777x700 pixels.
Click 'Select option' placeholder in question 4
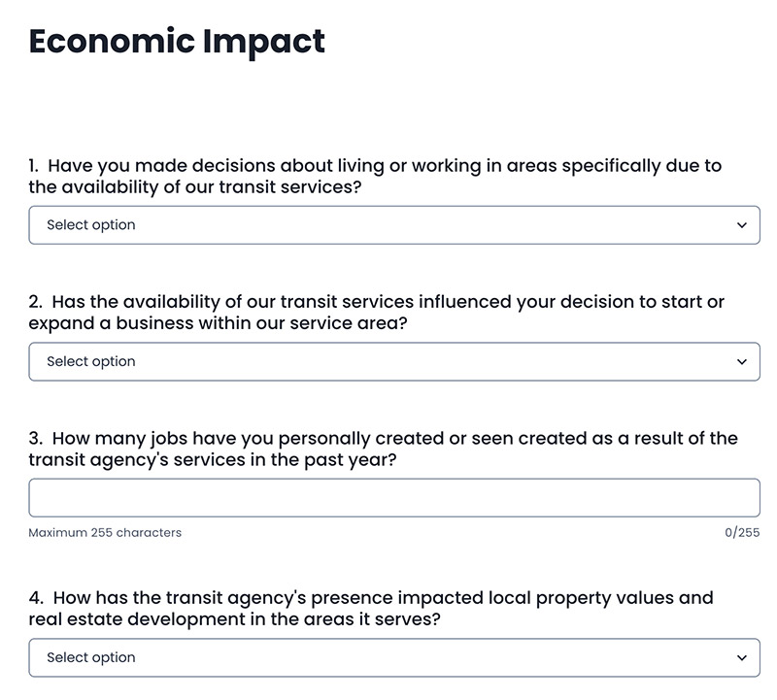(x=91, y=658)
